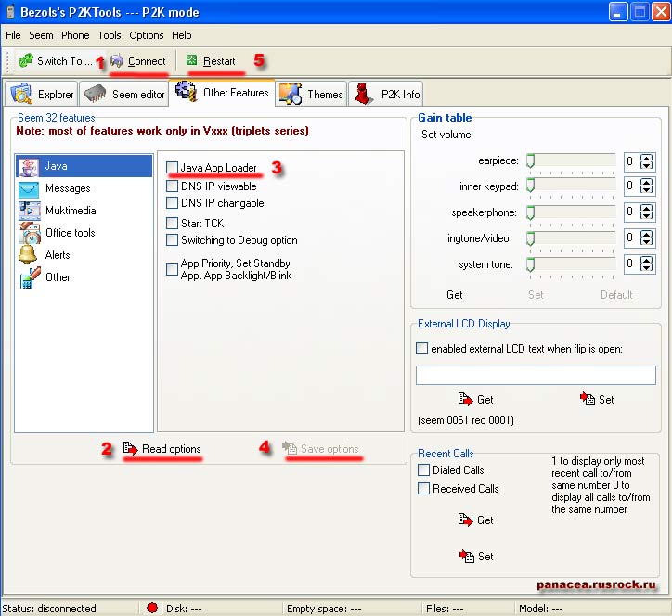Click the Save options icon
This screenshot has width=672, height=616.
click(x=290, y=448)
